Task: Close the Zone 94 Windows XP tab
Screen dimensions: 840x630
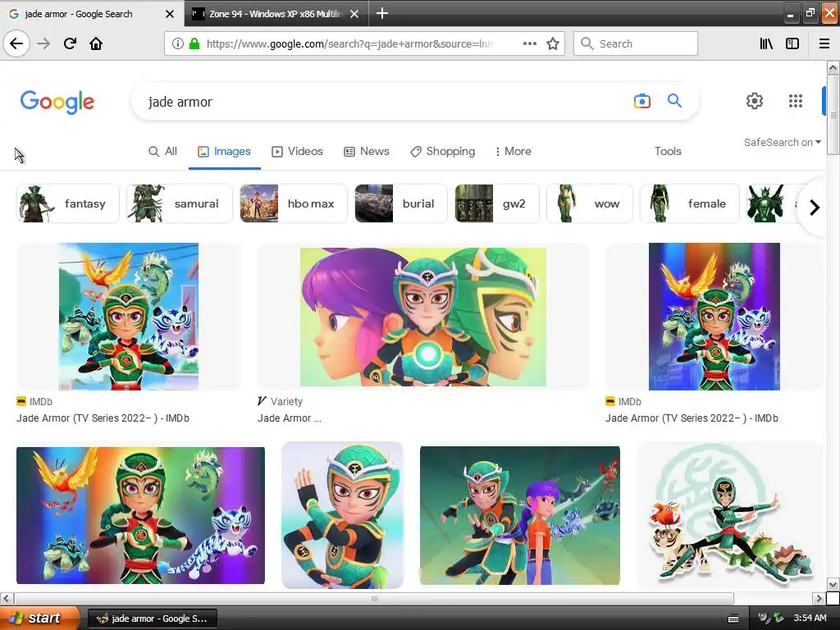Action: 354,14
